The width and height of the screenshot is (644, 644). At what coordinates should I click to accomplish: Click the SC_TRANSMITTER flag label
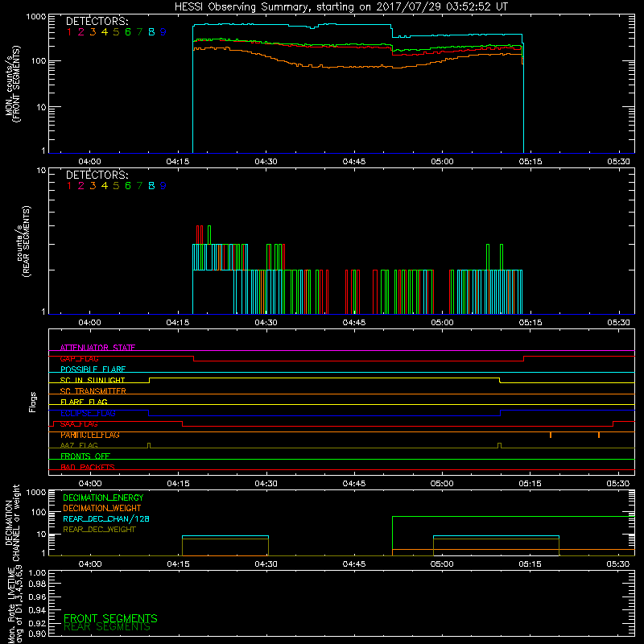[x=93, y=391]
